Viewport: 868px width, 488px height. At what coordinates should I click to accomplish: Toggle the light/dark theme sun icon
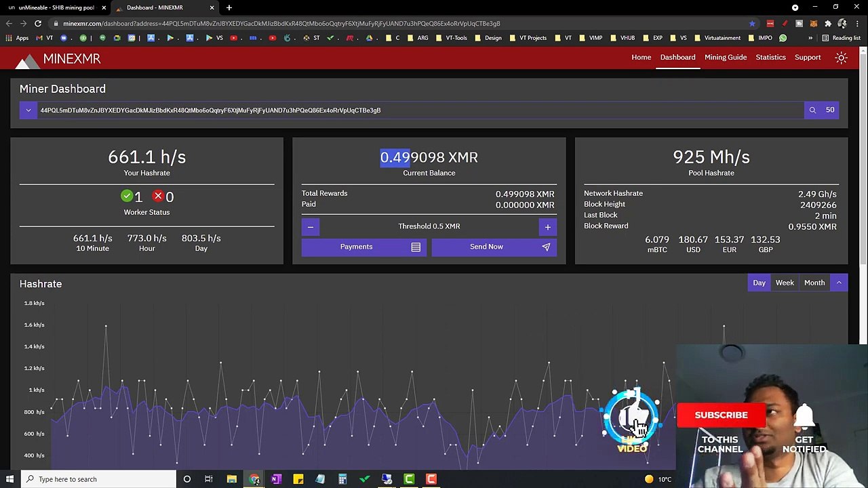point(841,58)
